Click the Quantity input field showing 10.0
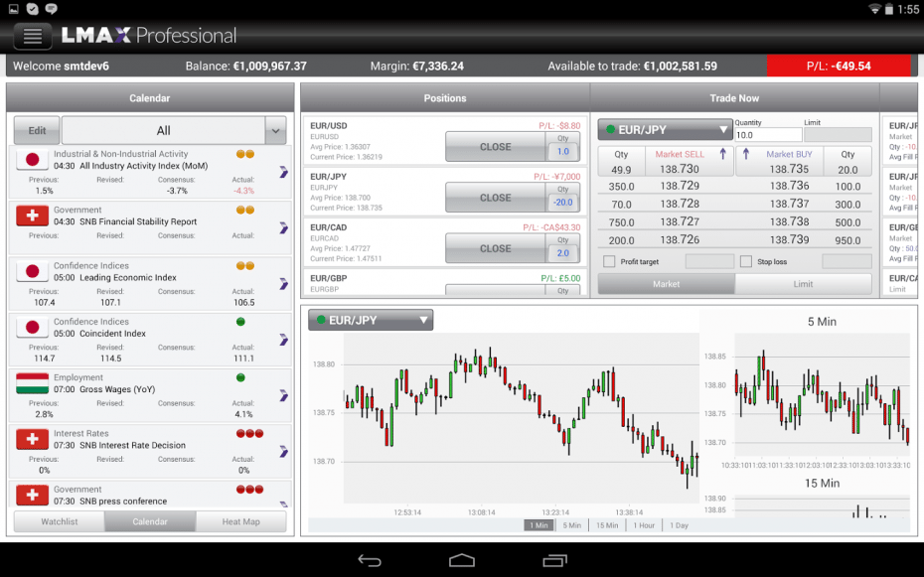Screen dimensions: 924x577 click(767, 135)
